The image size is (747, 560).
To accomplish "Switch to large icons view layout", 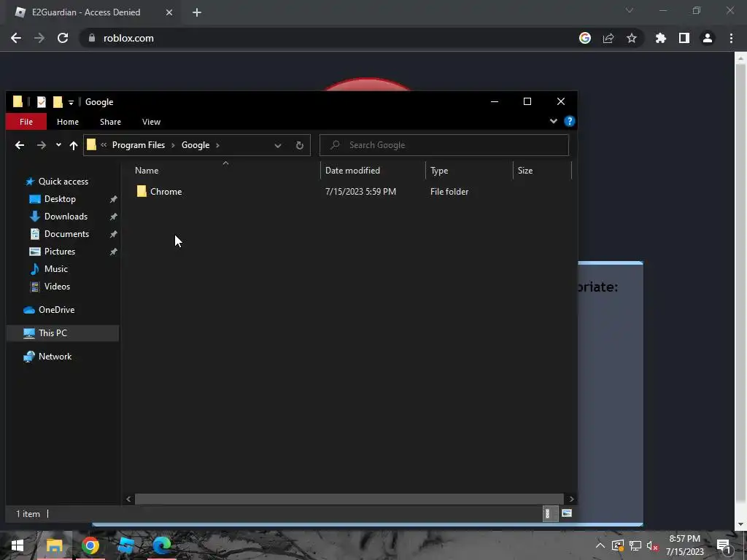I will pos(566,513).
